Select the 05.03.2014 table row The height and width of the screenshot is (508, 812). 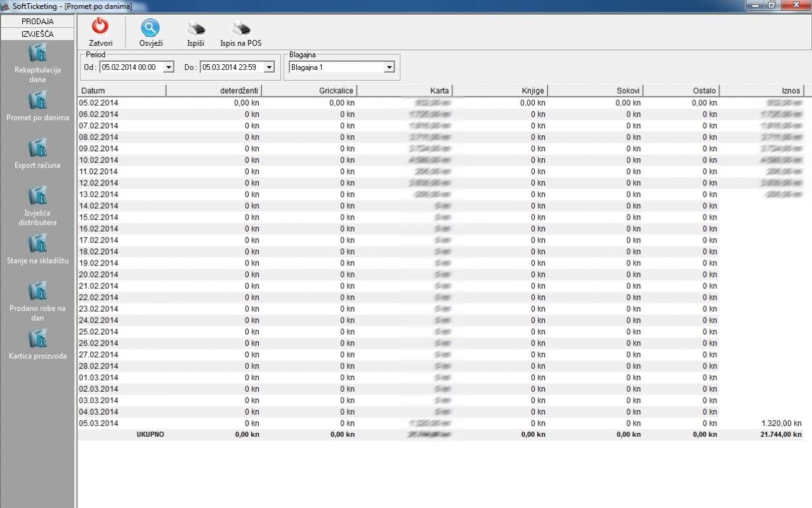[98, 423]
